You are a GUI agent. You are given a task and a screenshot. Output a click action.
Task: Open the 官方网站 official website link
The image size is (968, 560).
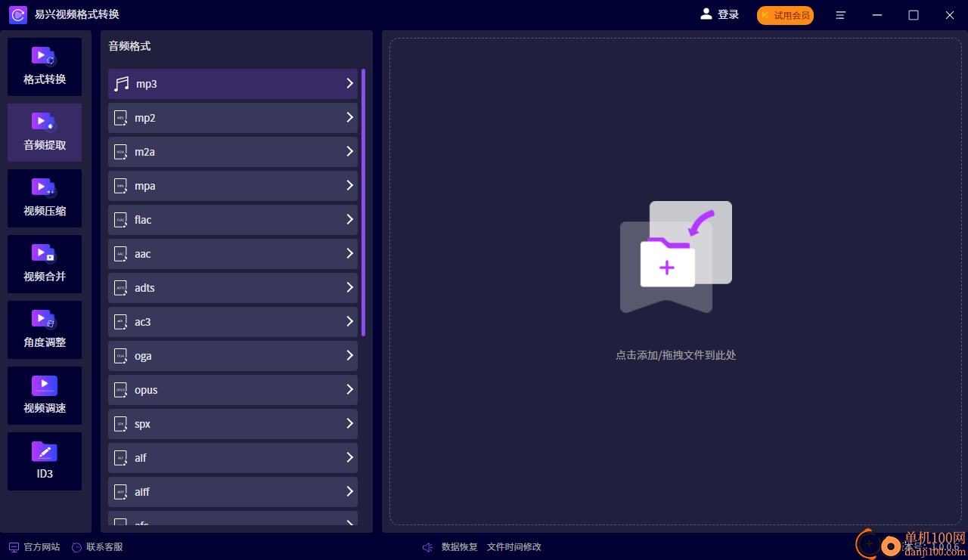pyautogui.click(x=42, y=547)
